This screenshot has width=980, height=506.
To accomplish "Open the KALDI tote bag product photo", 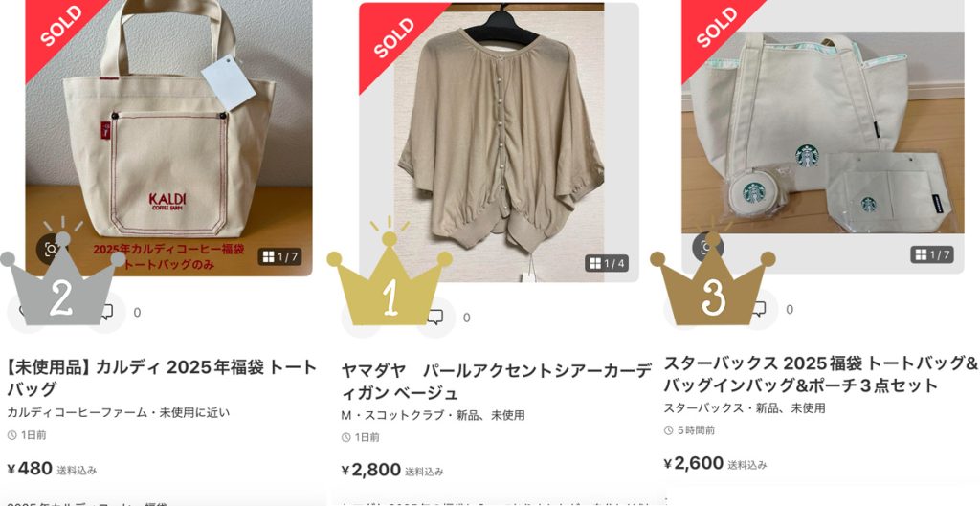I will coord(168,138).
